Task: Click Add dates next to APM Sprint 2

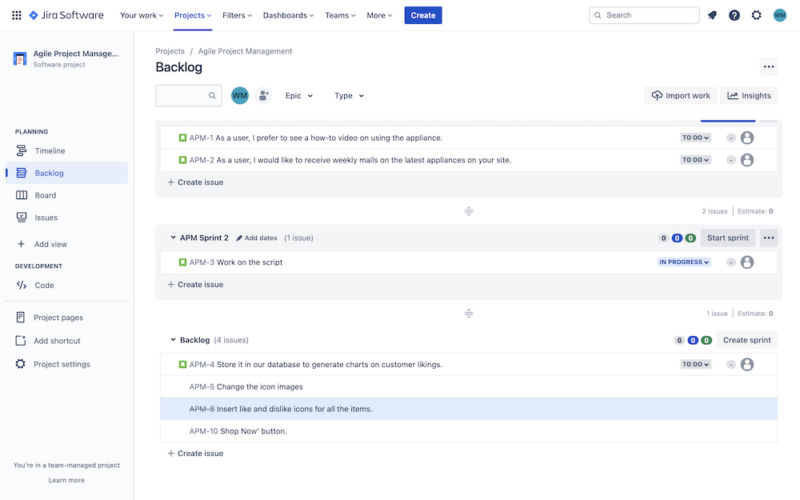Action: [x=257, y=238]
